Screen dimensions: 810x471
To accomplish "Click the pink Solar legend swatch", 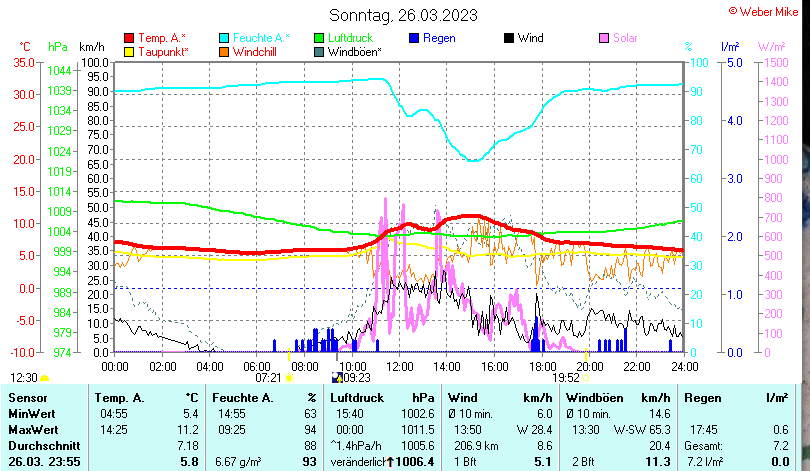I will coord(604,38).
